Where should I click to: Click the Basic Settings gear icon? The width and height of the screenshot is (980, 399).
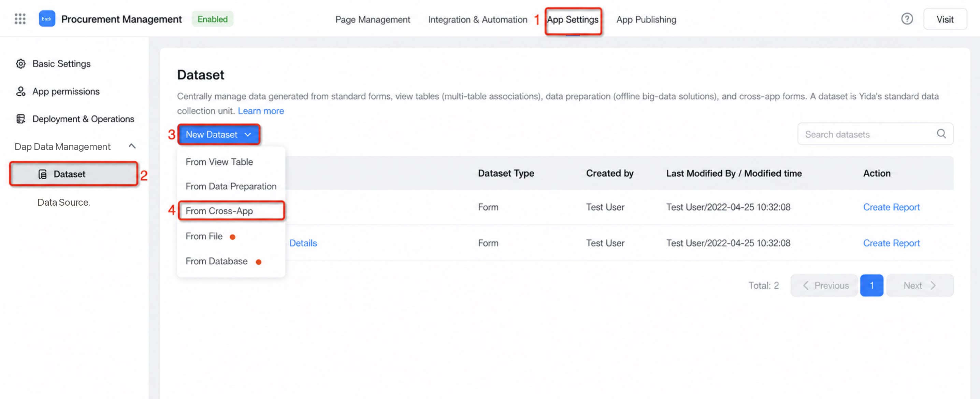(20, 64)
